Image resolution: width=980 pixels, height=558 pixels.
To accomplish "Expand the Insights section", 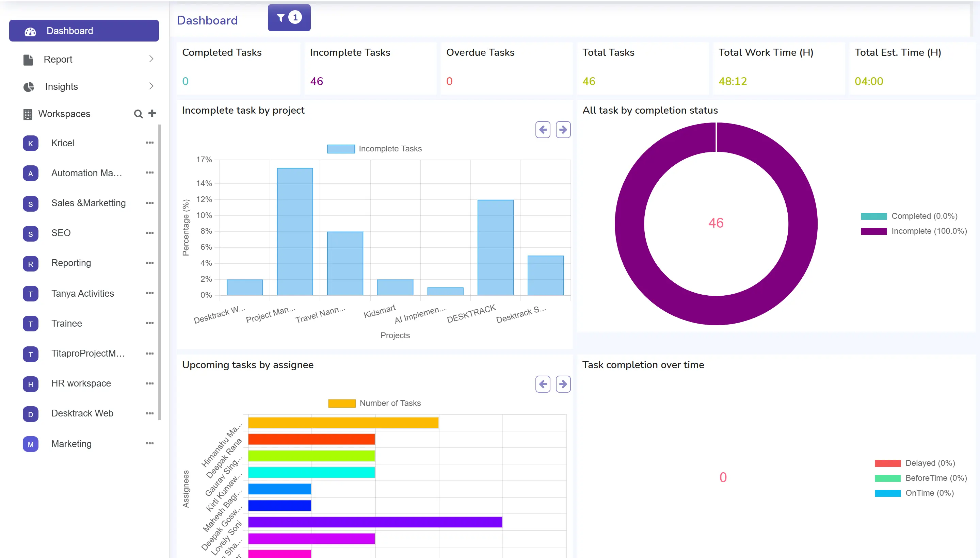I will click(152, 86).
